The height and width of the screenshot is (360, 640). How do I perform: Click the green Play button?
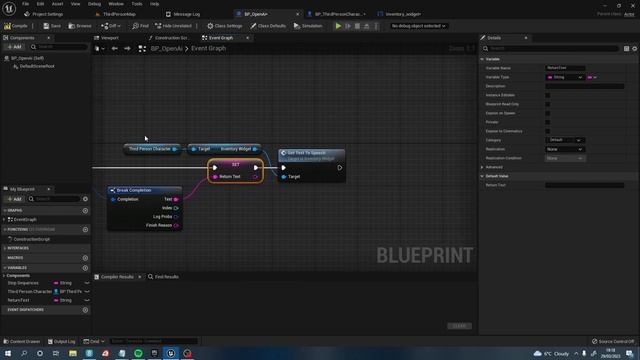point(338,26)
